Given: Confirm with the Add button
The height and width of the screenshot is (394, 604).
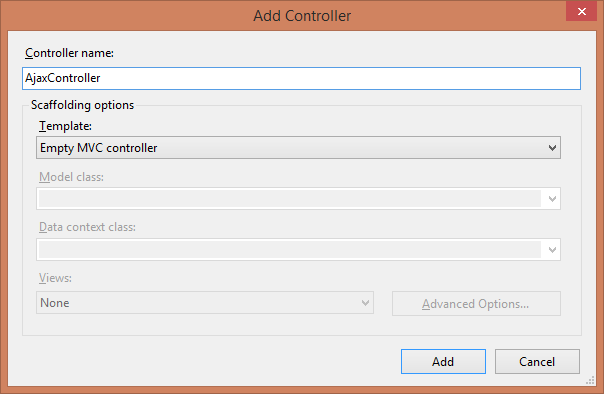Looking at the screenshot, I should 443,362.
